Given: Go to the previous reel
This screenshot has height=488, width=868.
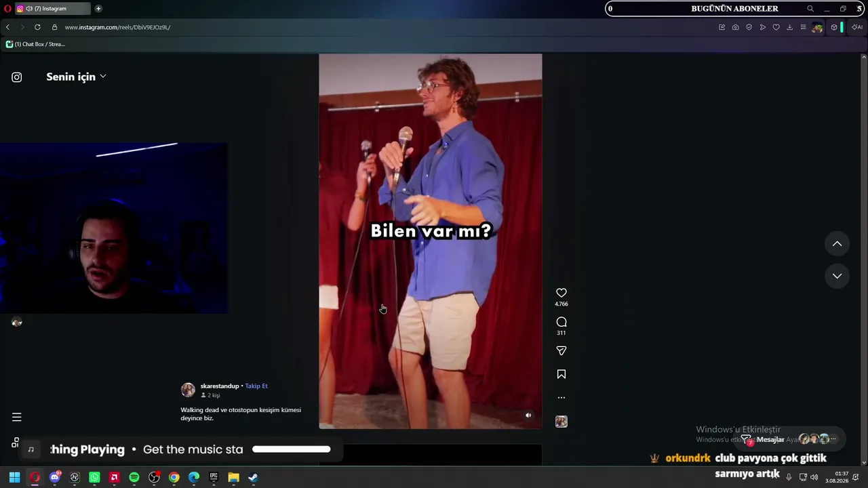Looking at the screenshot, I should (x=837, y=244).
